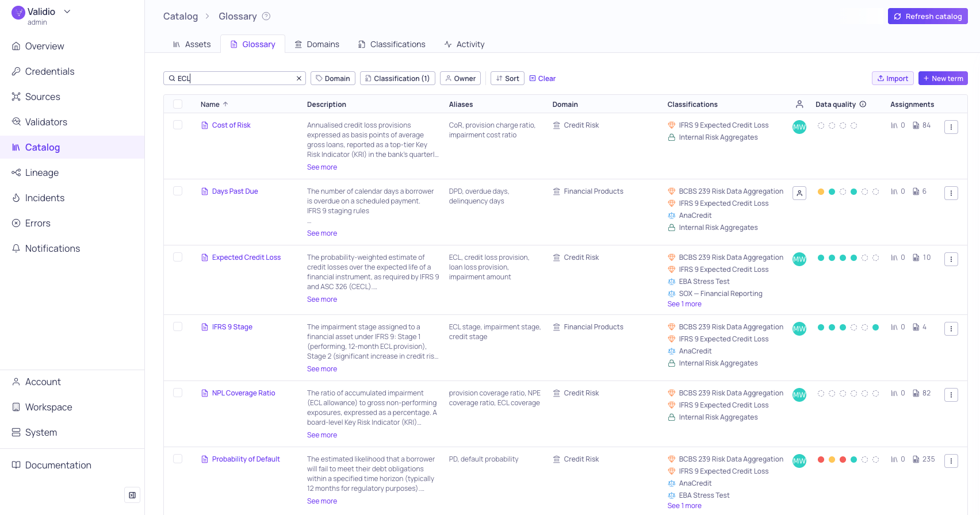Expand See more for Cost of Risk description
Viewport: 980px width, 515px height.
322,167
